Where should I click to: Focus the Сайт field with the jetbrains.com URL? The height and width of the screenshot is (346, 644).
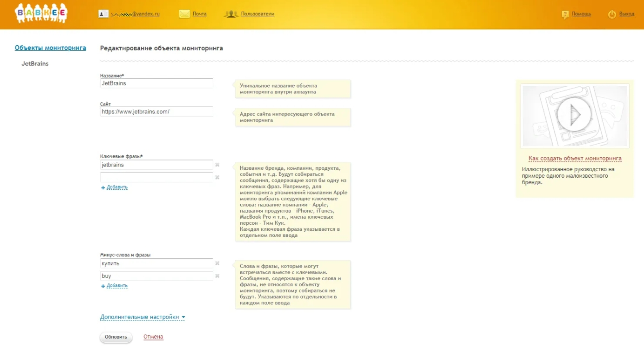[x=156, y=111]
